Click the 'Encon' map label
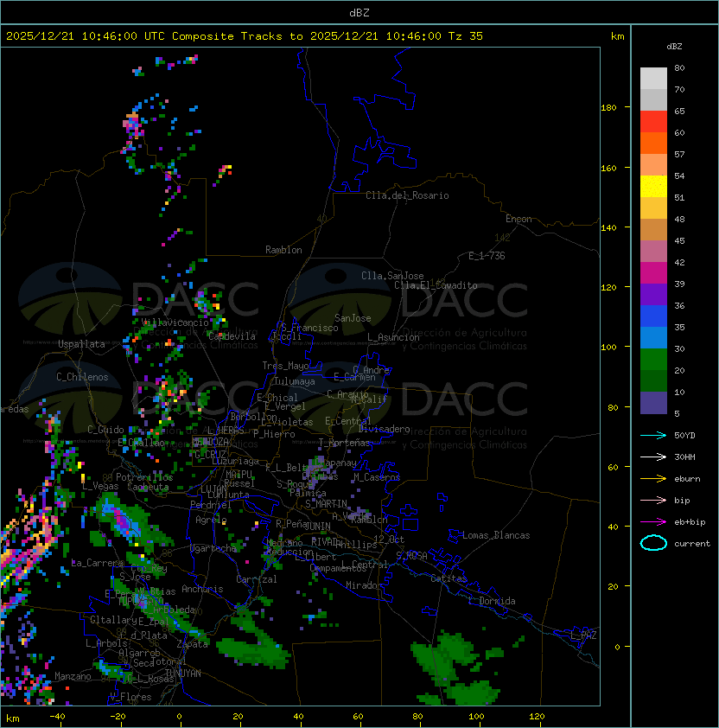The width and height of the screenshot is (719, 728). [x=519, y=219]
